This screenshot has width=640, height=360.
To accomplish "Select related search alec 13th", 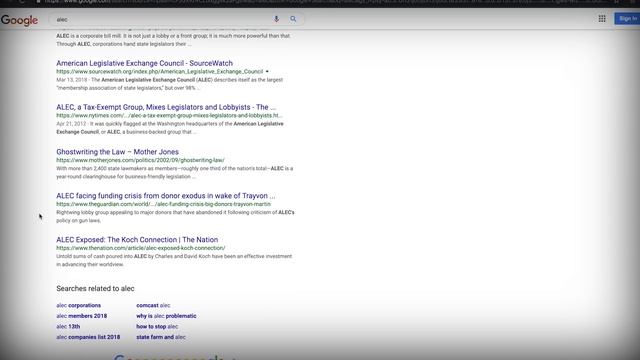I will 68,327.
